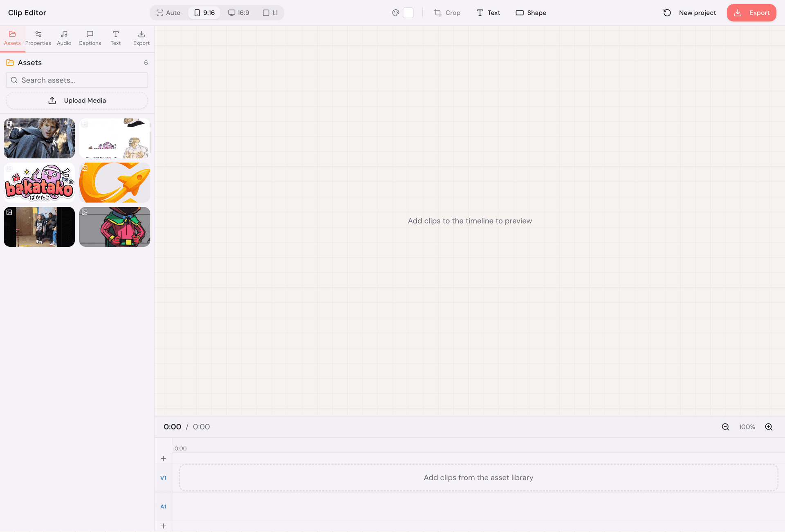Export the current project
The width and height of the screenshot is (785, 532).
[x=751, y=13]
